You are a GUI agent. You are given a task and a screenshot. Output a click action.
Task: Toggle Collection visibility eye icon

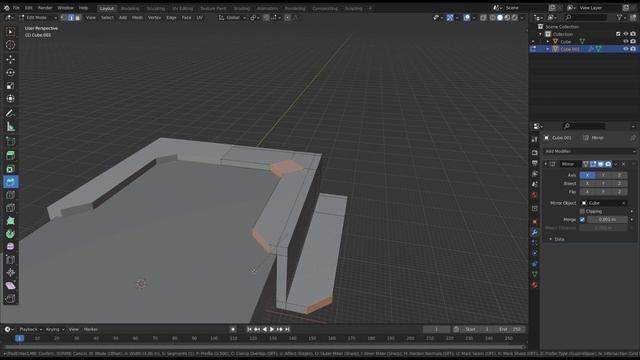tap(626, 34)
